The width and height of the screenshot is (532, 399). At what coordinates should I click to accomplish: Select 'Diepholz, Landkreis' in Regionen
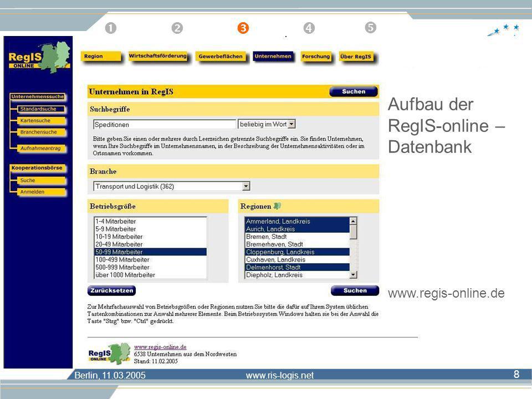(297, 275)
